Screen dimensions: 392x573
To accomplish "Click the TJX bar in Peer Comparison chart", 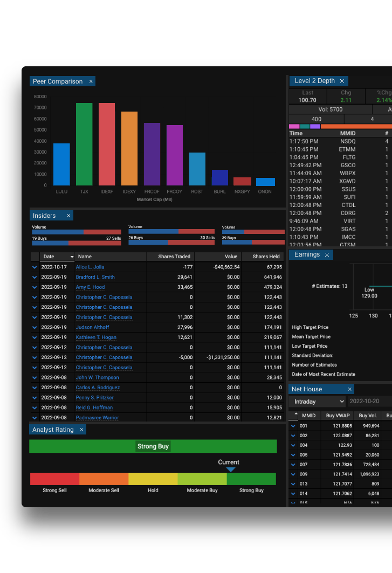I will tap(84, 144).
